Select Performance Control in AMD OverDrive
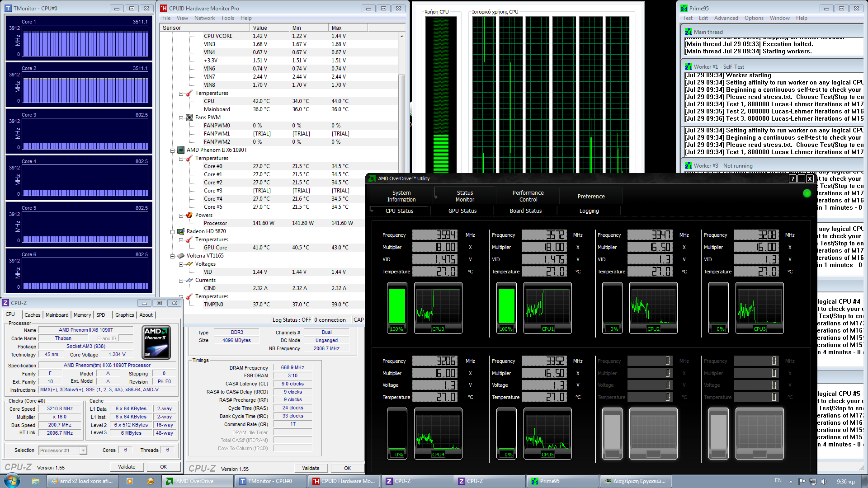 [528, 196]
